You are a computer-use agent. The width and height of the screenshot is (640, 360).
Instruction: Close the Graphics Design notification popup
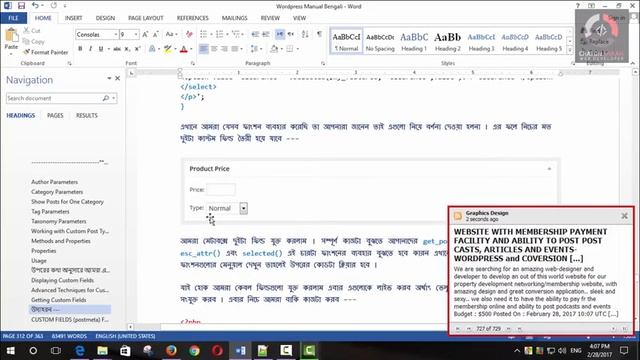[x=624, y=216]
